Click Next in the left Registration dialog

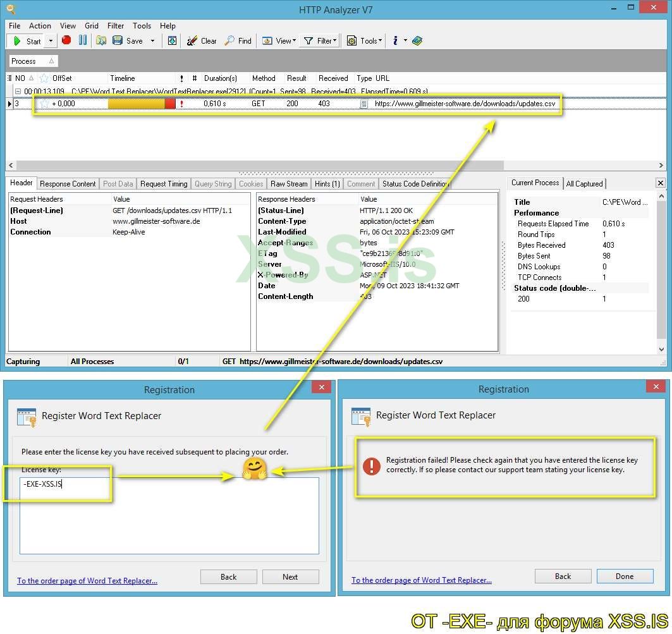coord(290,577)
